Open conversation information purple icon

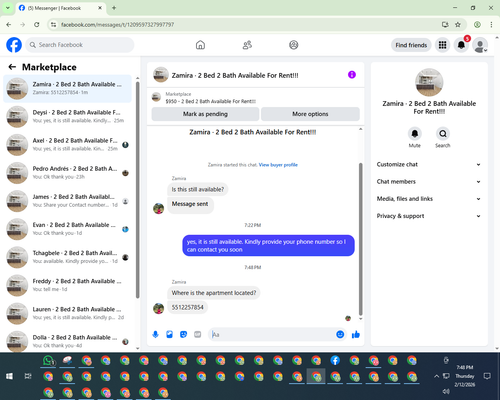352,75
